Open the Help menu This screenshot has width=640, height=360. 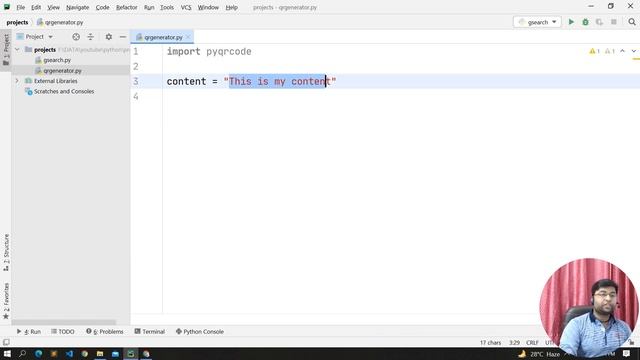pos(231,7)
